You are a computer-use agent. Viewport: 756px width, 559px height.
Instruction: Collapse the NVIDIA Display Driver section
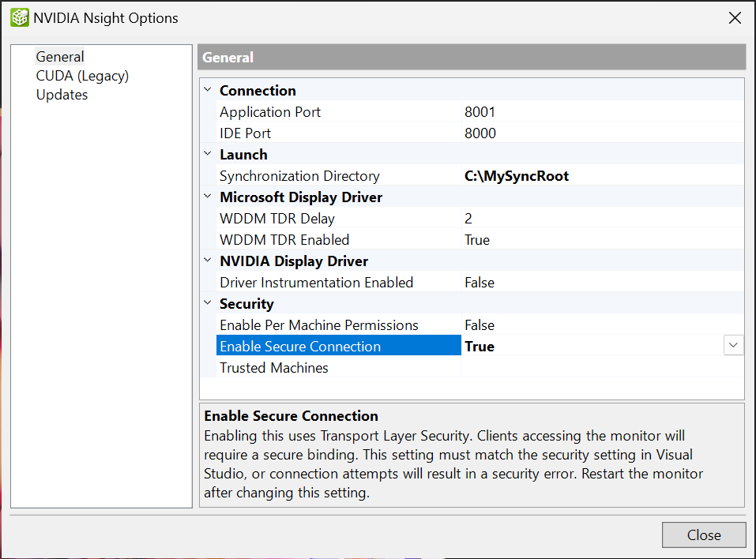(208, 261)
